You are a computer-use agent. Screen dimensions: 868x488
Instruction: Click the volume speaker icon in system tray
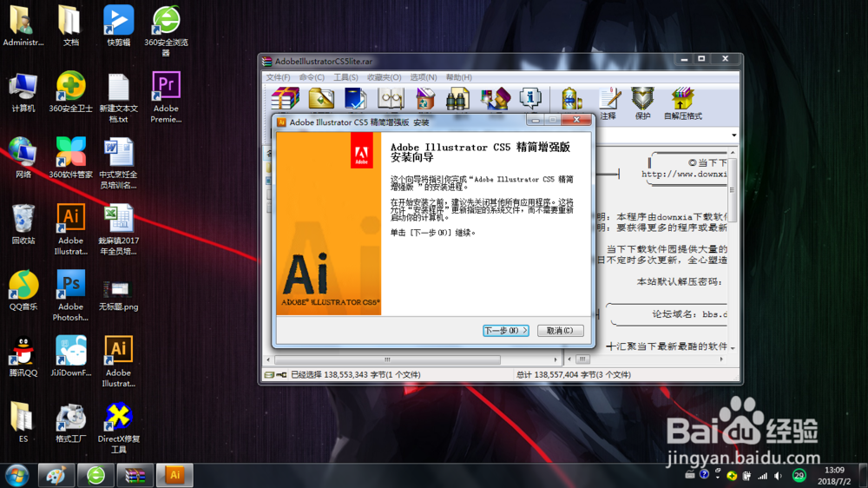point(779,475)
